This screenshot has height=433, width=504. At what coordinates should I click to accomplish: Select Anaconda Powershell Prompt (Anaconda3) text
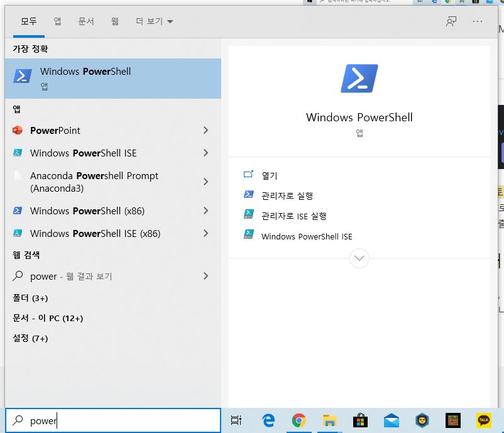[94, 182]
